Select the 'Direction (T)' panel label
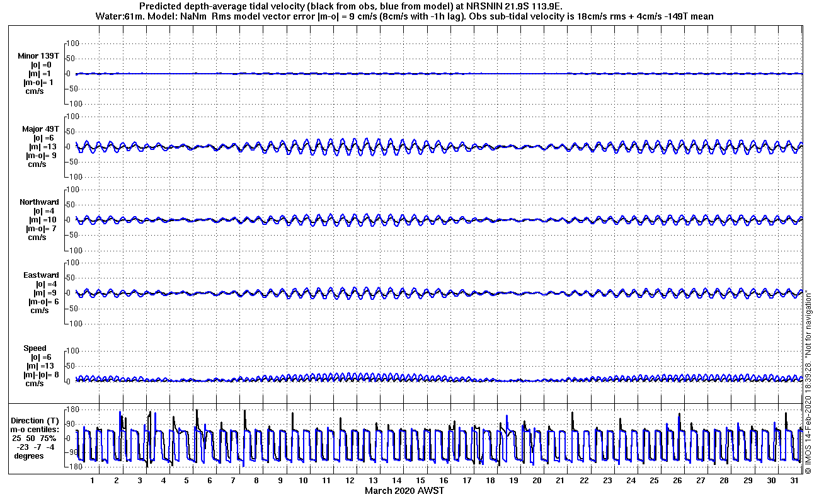 (x=36, y=420)
